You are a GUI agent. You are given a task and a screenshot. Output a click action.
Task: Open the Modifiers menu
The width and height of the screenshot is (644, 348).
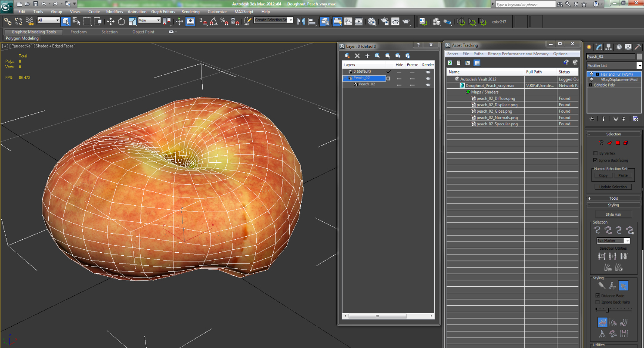point(114,12)
